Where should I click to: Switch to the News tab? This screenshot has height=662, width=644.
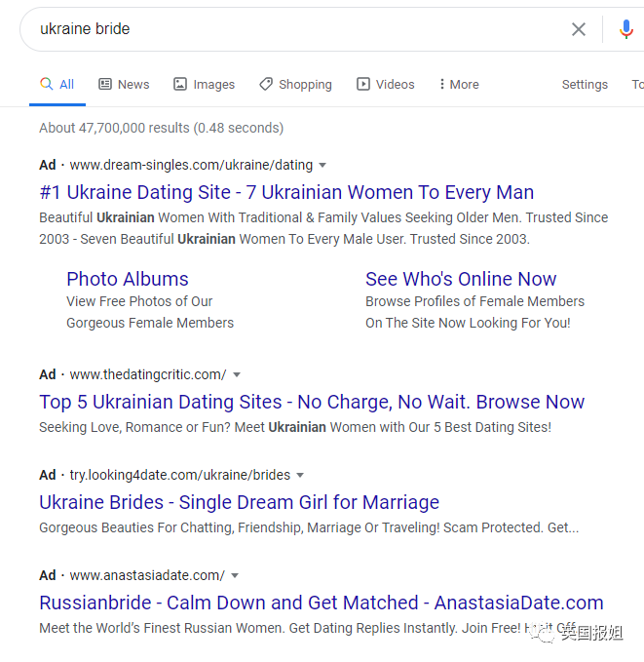coord(124,85)
